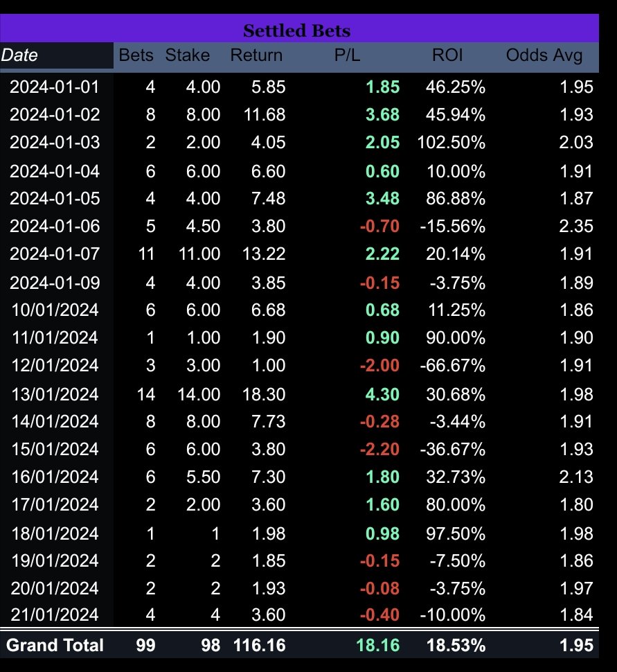
Task: Click the date cell 19/01/2024
Action: [55, 560]
